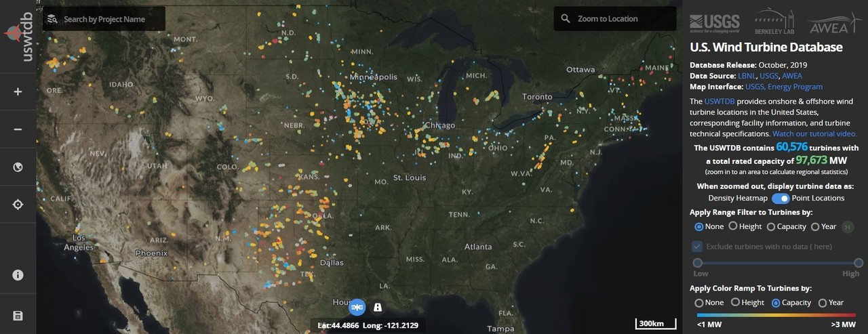Select range filter None radio button
This screenshot has height=334, width=868.
coord(698,227)
